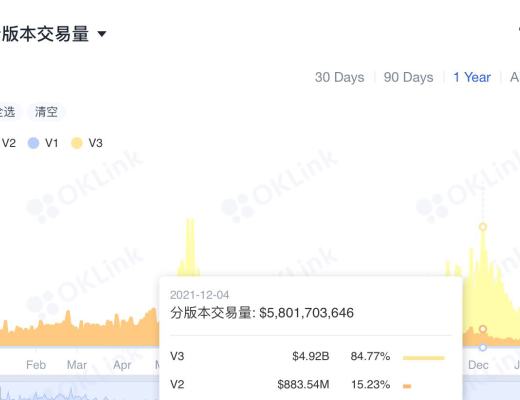The width and height of the screenshot is (520, 400).
Task: Click the orange V2 proportion bar in tooltip
Action: [407, 386]
